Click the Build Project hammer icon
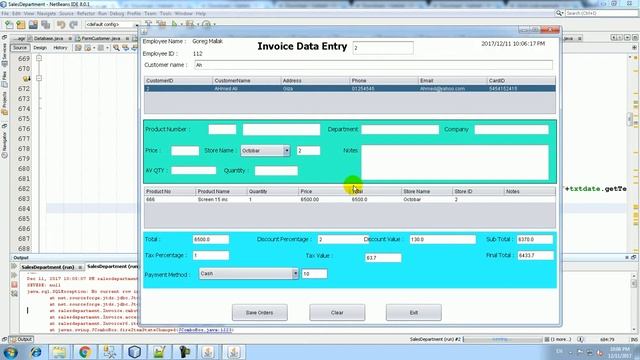The height and width of the screenshot is (360, 640). (x=149, y=24)
